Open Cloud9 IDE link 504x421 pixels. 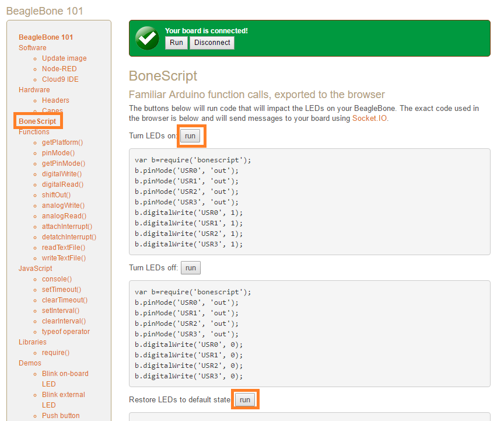coord(60,79)
